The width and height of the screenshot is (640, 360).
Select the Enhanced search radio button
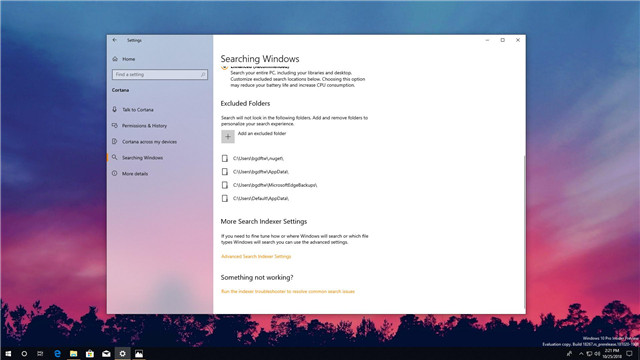pyautogui.click(x=224, y=67)
